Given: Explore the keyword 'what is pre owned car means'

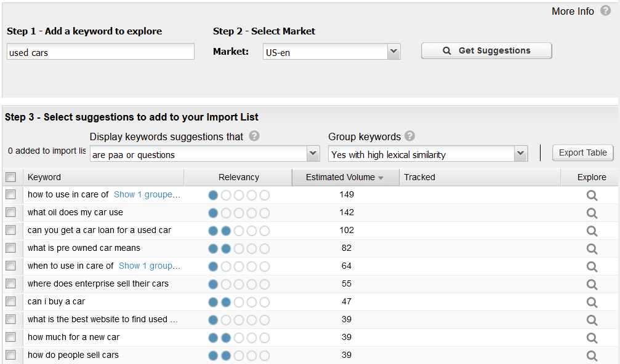Looking at the screenshot, I should pos(591,248).
